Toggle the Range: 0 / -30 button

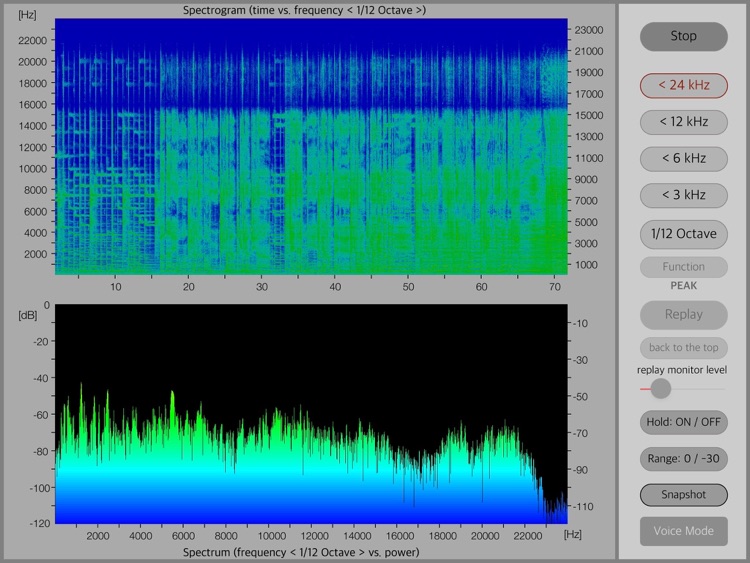click(684, 459)
